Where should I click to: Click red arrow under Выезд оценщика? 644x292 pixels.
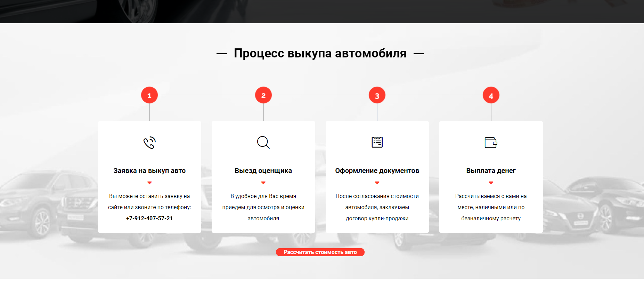tap(263, 183)
